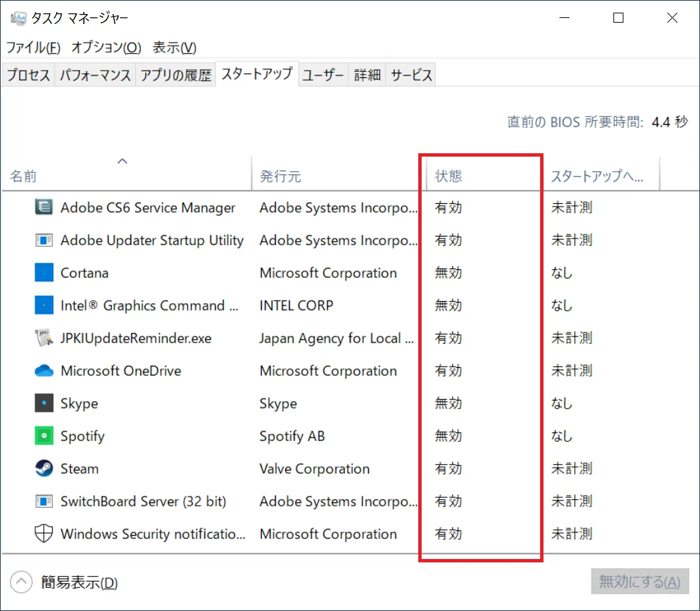
Task: Switch to the ユーザー tab
Action: pyautogui.click(x=323, y=75)
